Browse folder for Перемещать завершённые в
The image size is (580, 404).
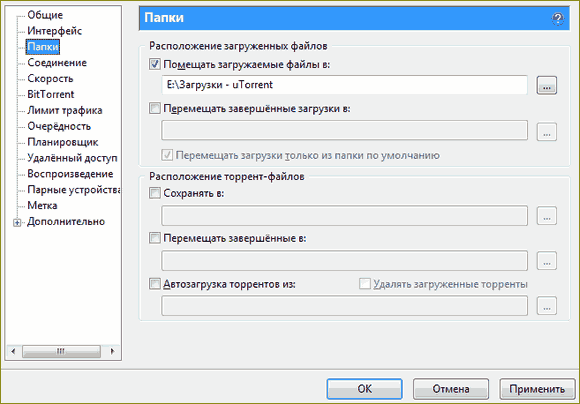[x=547, y=261]
